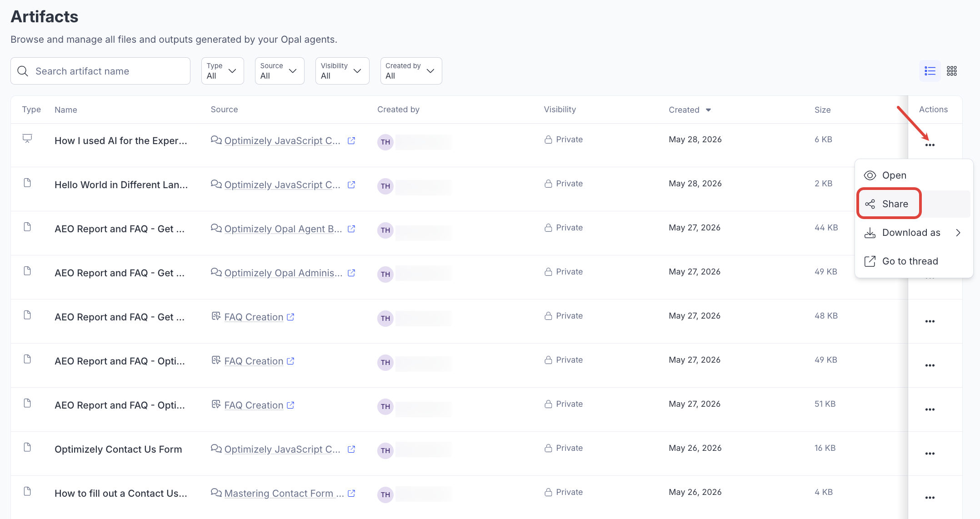Open actions for first 49 KB FAQ Creation row
The height and width of the screenshot is (519, 980).
(x=930, y=365)
